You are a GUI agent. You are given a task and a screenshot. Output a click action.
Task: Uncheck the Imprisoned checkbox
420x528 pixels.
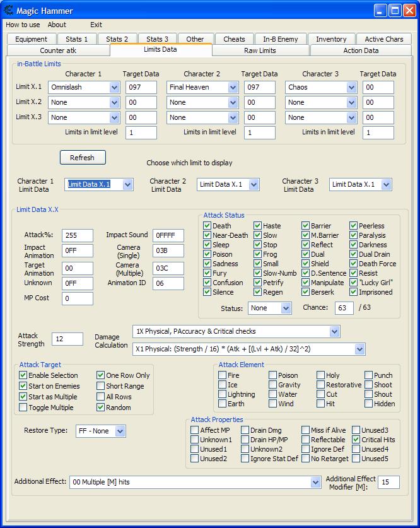pyautogui.click(x=353, y=291)
